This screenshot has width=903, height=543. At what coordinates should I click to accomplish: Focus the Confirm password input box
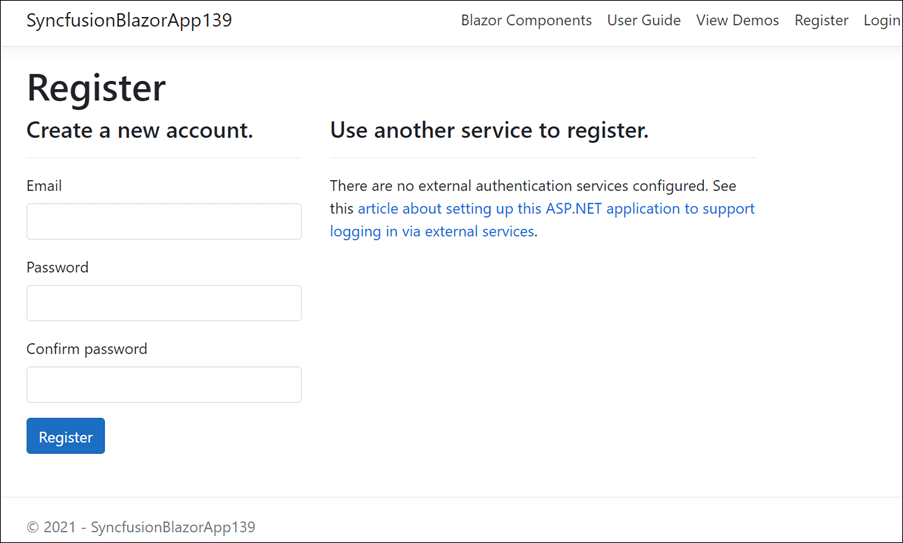click(164, 385)
